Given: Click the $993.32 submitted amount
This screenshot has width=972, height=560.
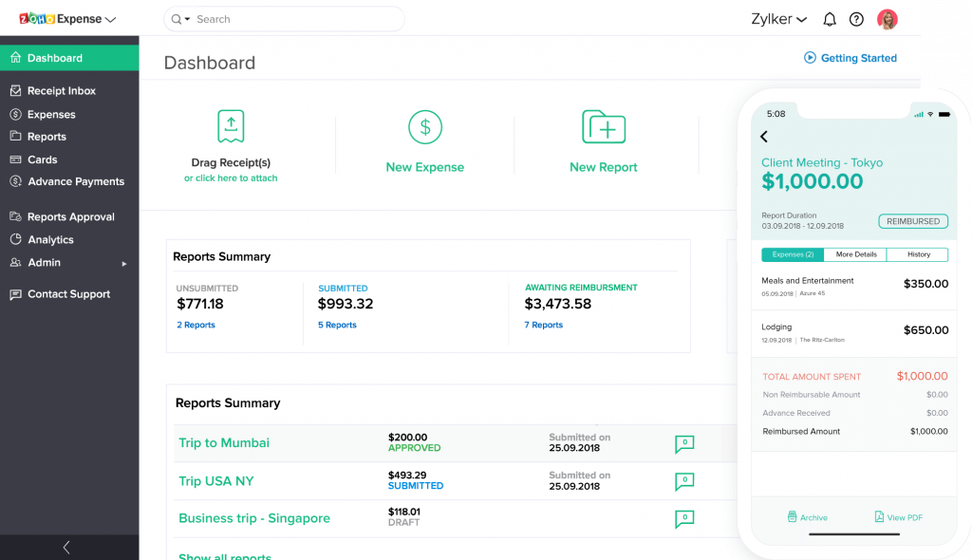Looking at the screenshot, I should (x=346, y=304).
